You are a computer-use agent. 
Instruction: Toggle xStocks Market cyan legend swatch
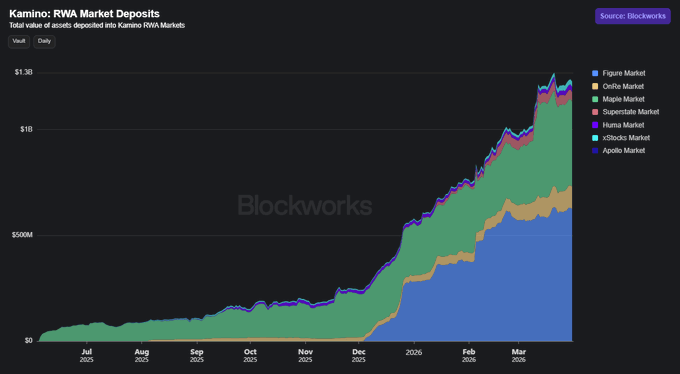pyautogui.click(x=595, y=138)
